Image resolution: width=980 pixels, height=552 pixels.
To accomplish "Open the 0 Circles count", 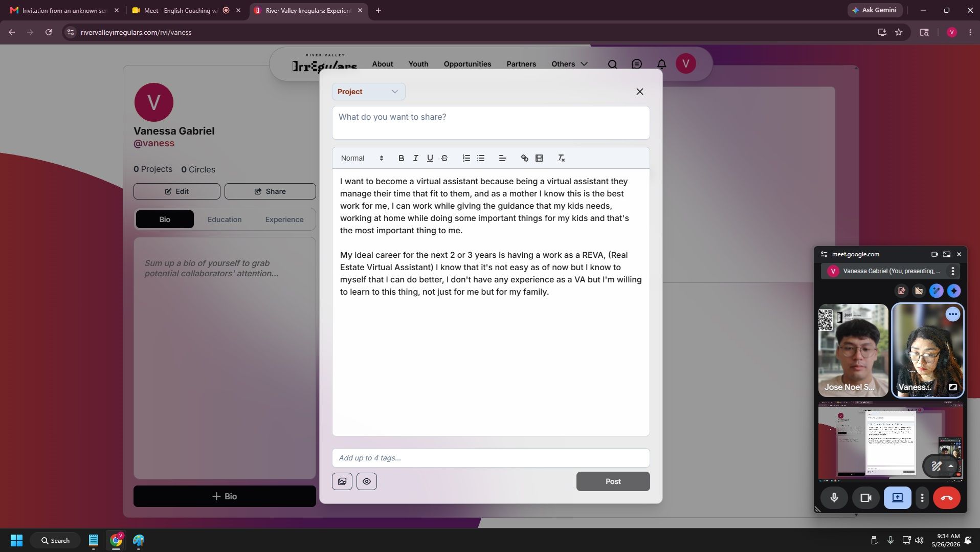I will (x=198, y=169).
